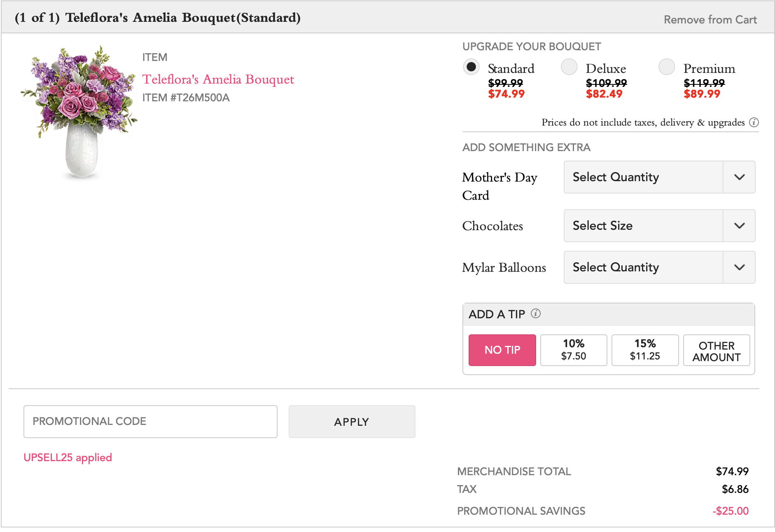Click the Merchandise Total $74.99 value
Viewport: 775px width, 532px height.
732,471
